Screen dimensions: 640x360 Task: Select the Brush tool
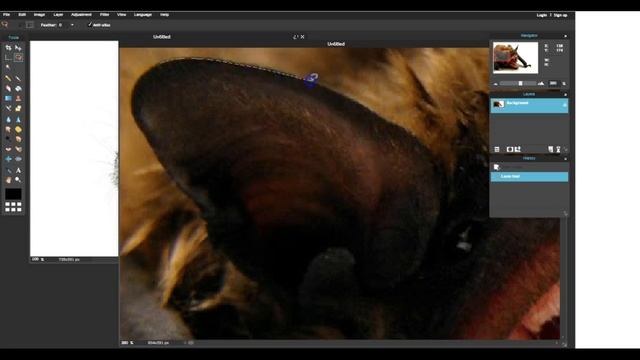pos(18,78)
